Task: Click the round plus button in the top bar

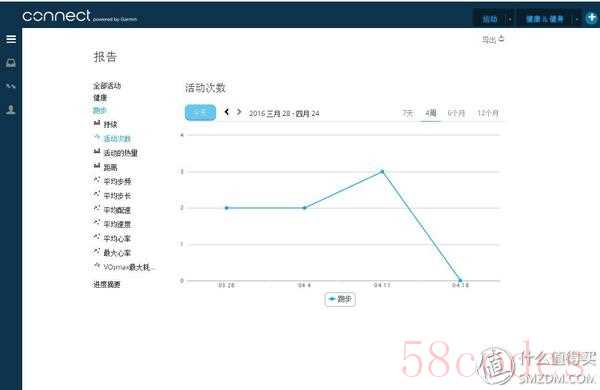Action: coord(592,18)
